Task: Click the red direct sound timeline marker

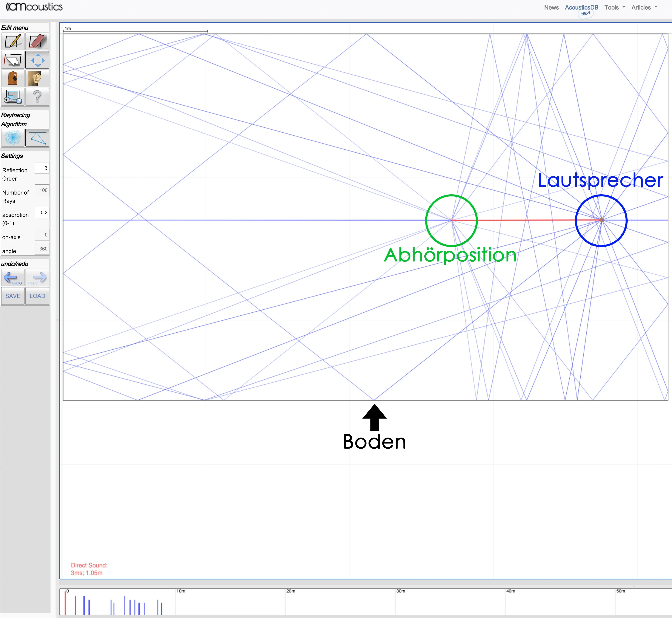Action: [x=65, y=603]
